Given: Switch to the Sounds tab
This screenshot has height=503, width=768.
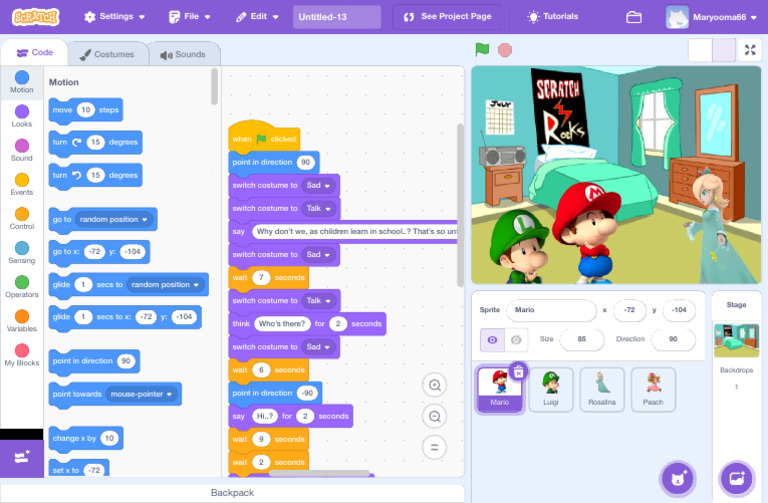Looking at the screenshot, I should [183, 54].
